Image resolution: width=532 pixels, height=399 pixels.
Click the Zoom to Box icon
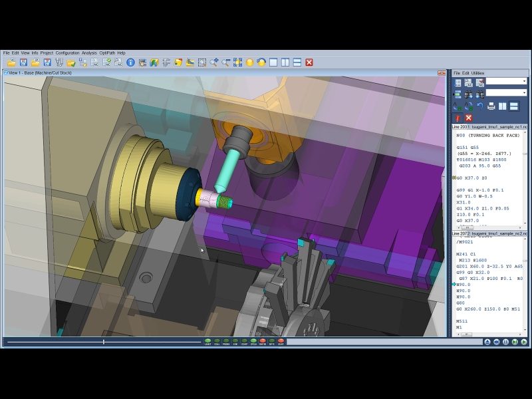[202, 63]
